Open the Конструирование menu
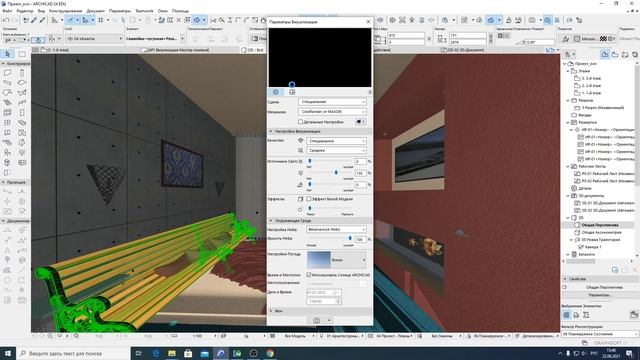Screen dimensions: 640x360 (x=65, y=11)
